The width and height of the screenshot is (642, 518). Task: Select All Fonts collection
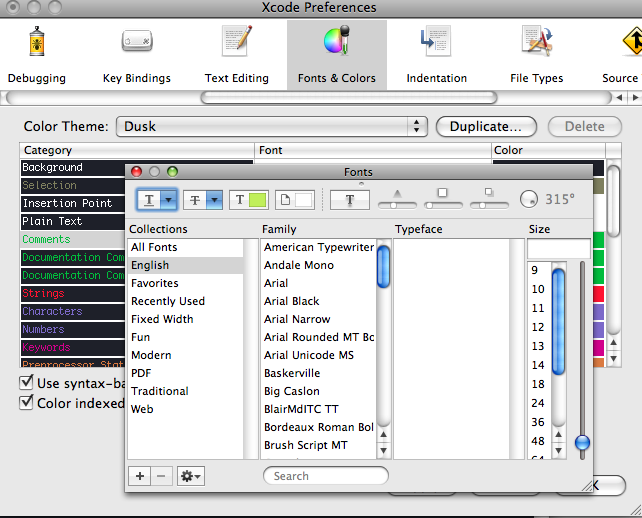pyautogui.click(x=185, y=247)
